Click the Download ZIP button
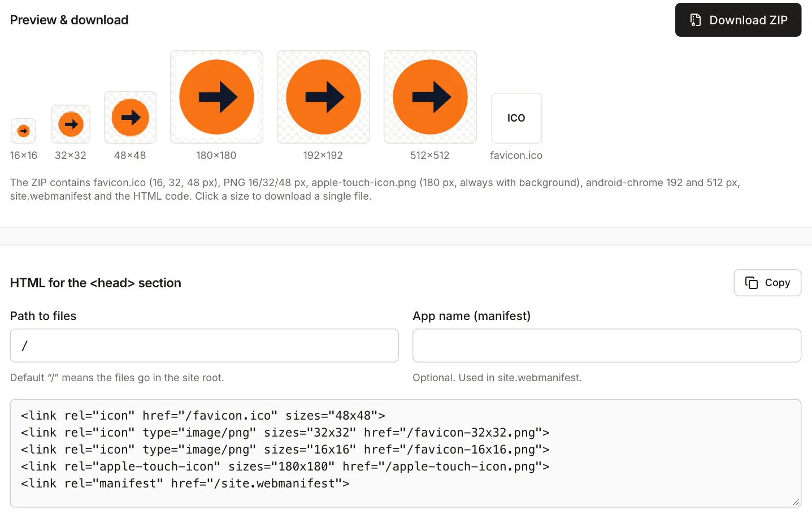This screenshot has width=812, height=518. (738, 20)
